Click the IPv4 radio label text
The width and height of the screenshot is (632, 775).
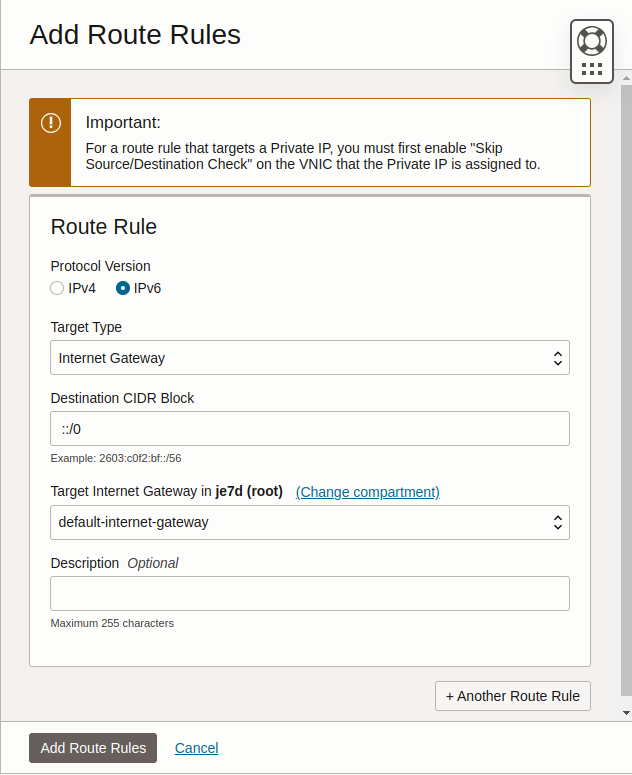point(82,288)
